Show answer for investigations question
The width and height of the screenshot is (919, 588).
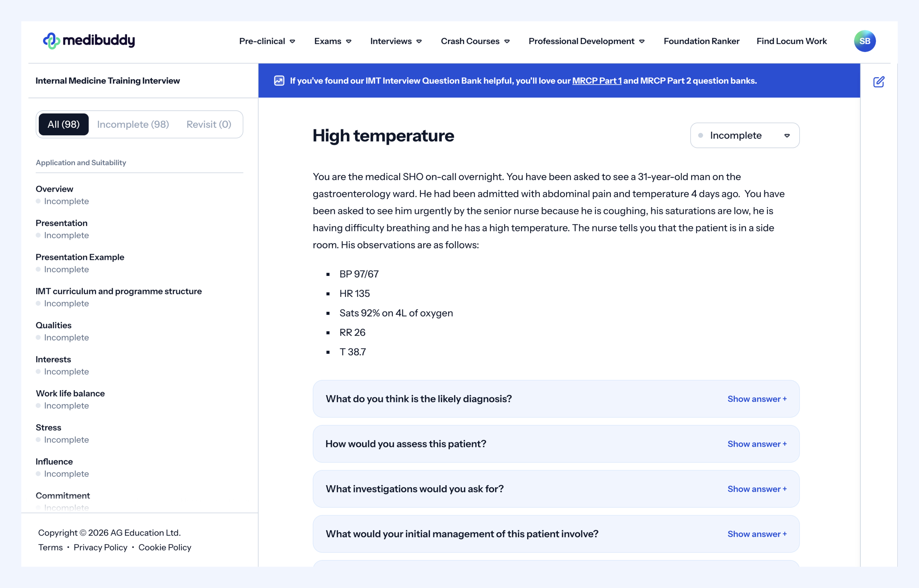pyautogui.click(x=757, y=489)
